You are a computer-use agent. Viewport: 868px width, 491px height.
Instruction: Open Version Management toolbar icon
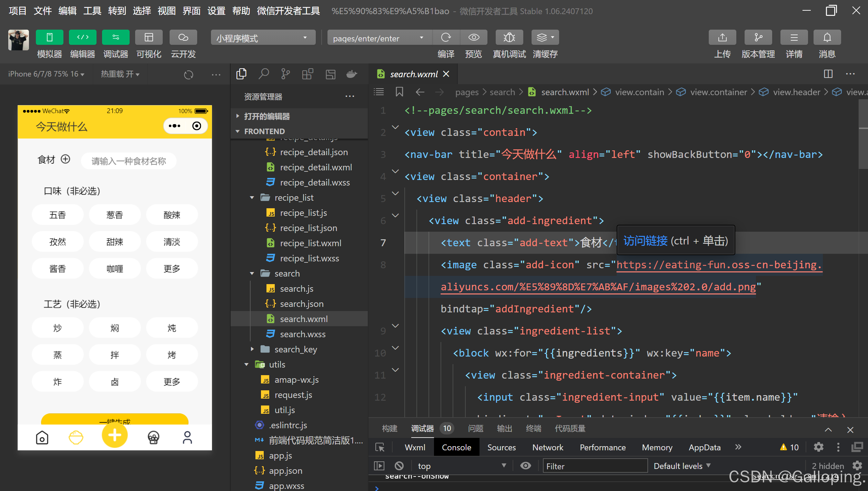point(758,37)
